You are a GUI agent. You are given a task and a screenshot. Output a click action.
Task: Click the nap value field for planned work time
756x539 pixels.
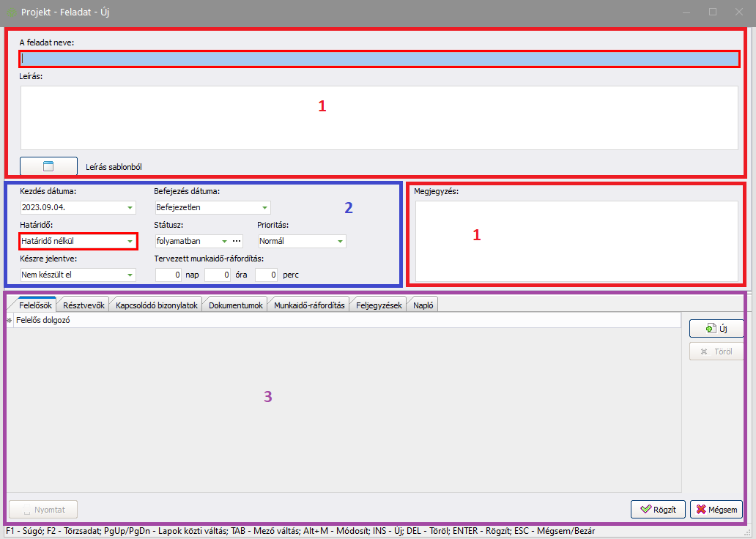point(168,275)
